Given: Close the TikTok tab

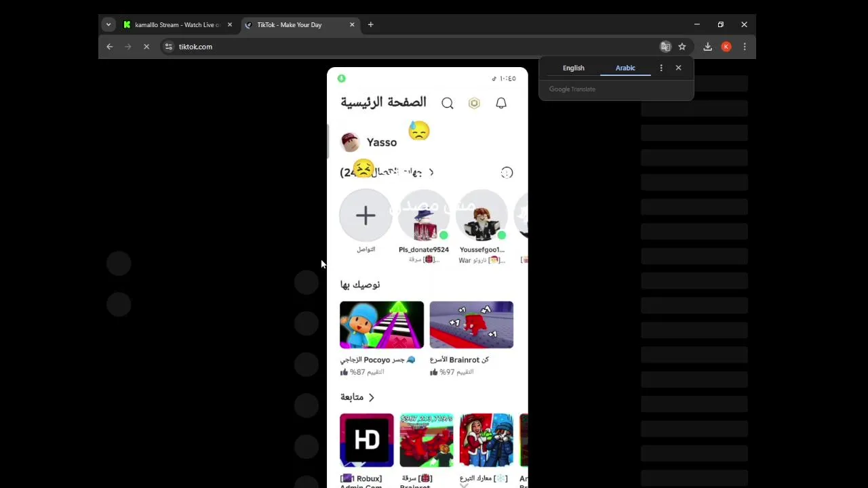Looking at the screenshot, I should click(352, 25).
